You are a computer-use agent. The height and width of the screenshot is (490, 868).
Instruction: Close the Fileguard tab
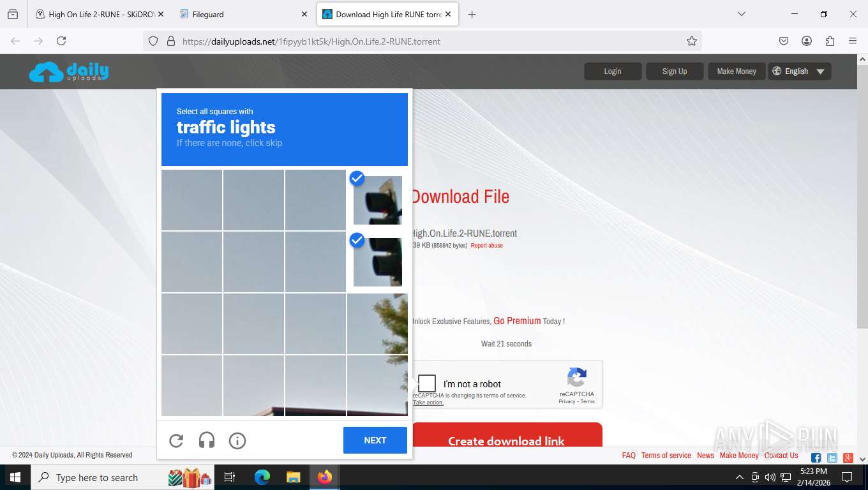[304, 14]
